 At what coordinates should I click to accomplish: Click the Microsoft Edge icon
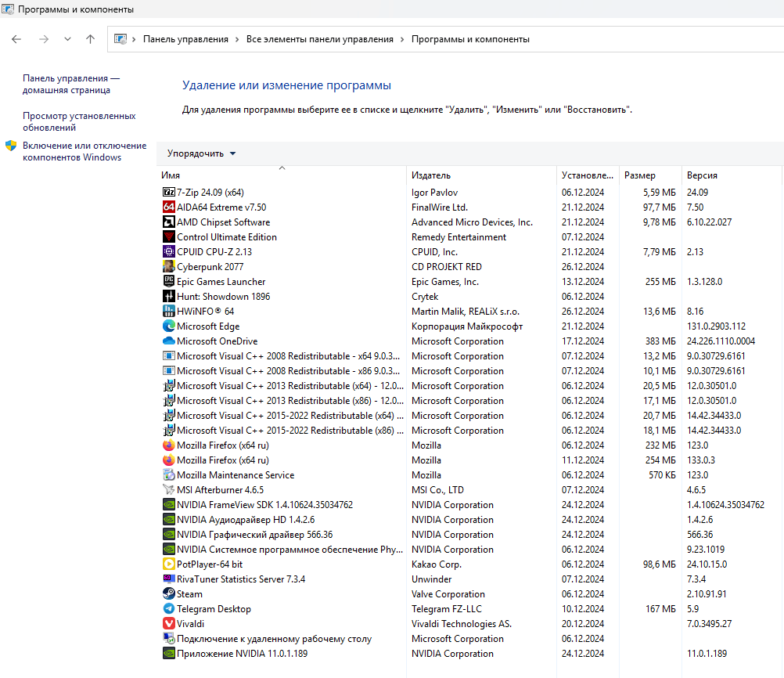click(x=168, y=326)
